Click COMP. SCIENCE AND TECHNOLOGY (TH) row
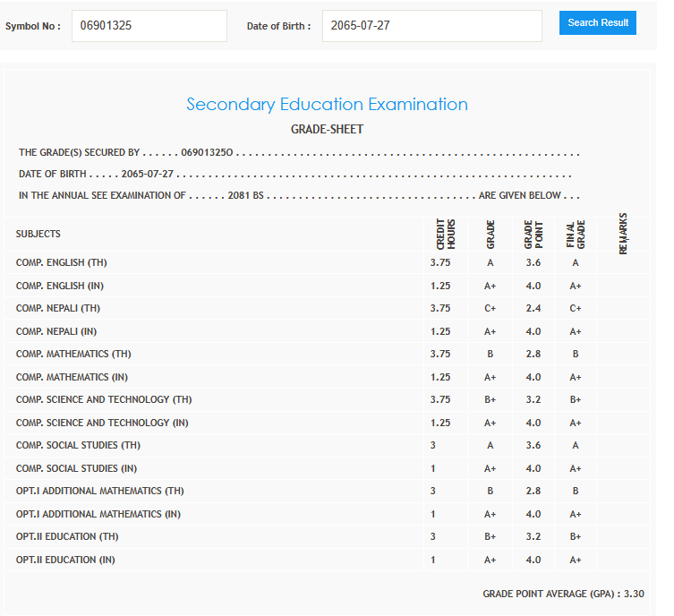674x616 pixels. click(104, 400)
